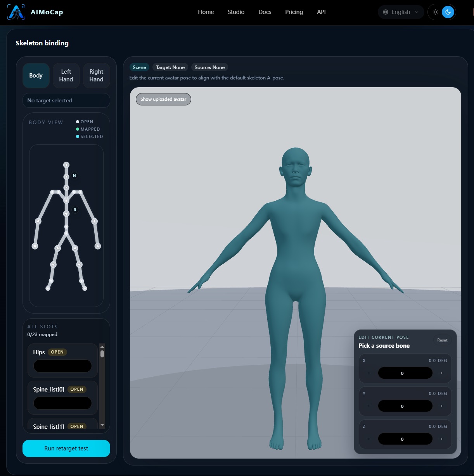The image size is (474, 476).
Task: Open the Docs menu item
Action: coord(265,12)
